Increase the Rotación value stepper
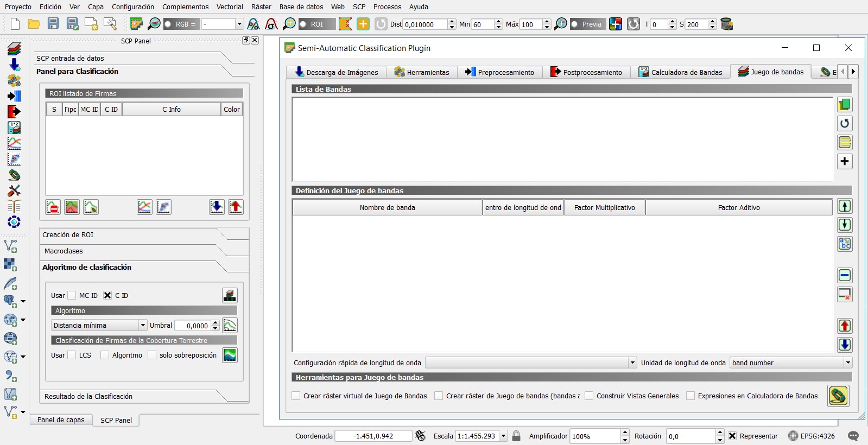 point(720,433)
